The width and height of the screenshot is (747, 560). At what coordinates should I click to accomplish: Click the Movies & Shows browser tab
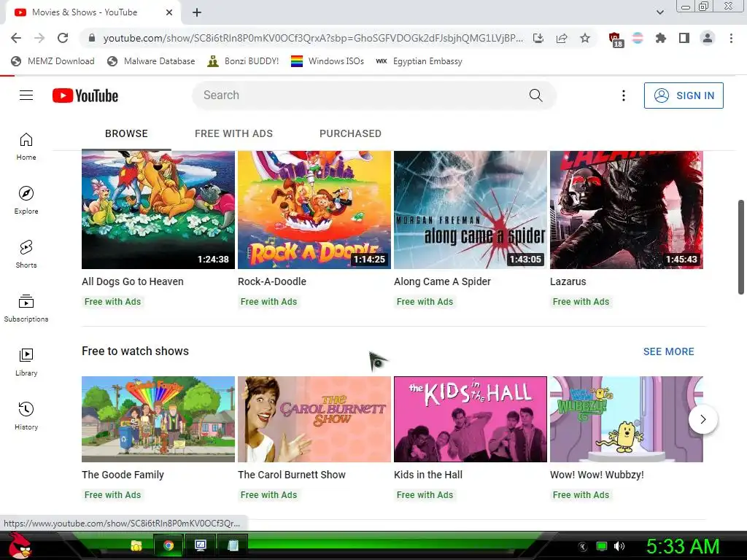point(93,12)
